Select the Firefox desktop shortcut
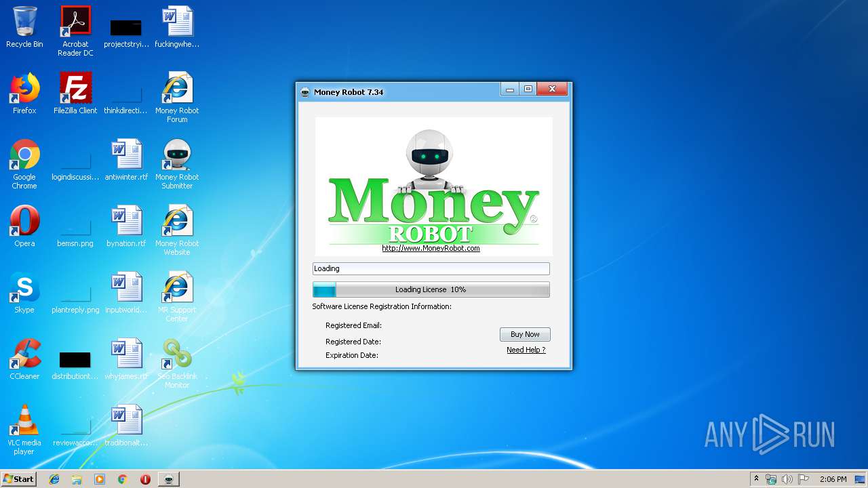This screenshot has width=868, height=488. tap(24, 94)
